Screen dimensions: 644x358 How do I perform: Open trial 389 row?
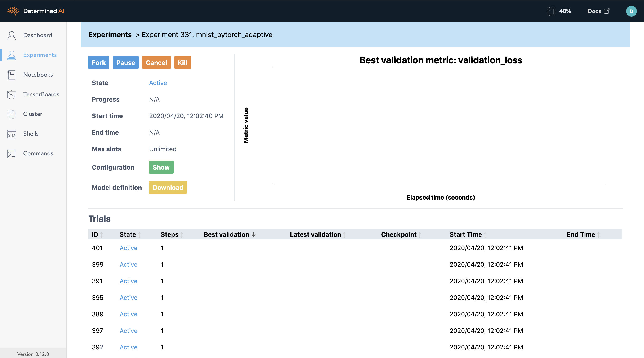[x=355, y=314]
